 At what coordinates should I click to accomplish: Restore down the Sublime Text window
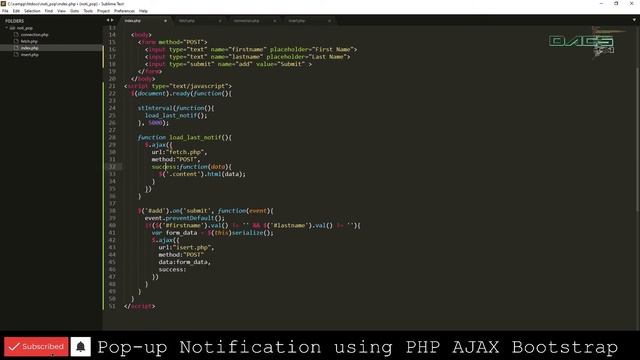tap(616, 4)
